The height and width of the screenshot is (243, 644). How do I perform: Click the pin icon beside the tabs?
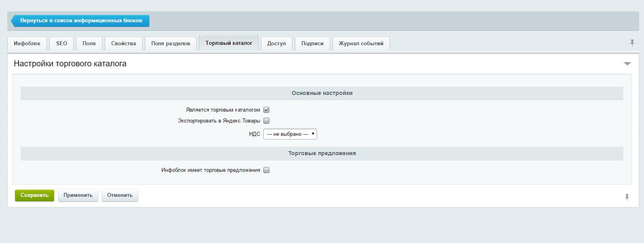pos(632,43)
